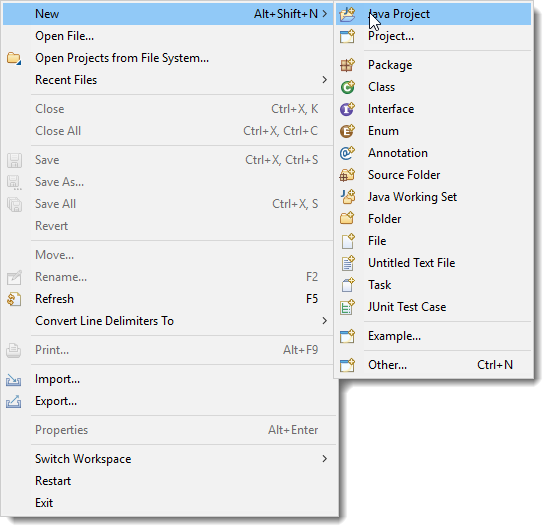Click the F5 shortcut label
Image resolution: width=549 pixels, height=532 pixels.
coord(312,299)
